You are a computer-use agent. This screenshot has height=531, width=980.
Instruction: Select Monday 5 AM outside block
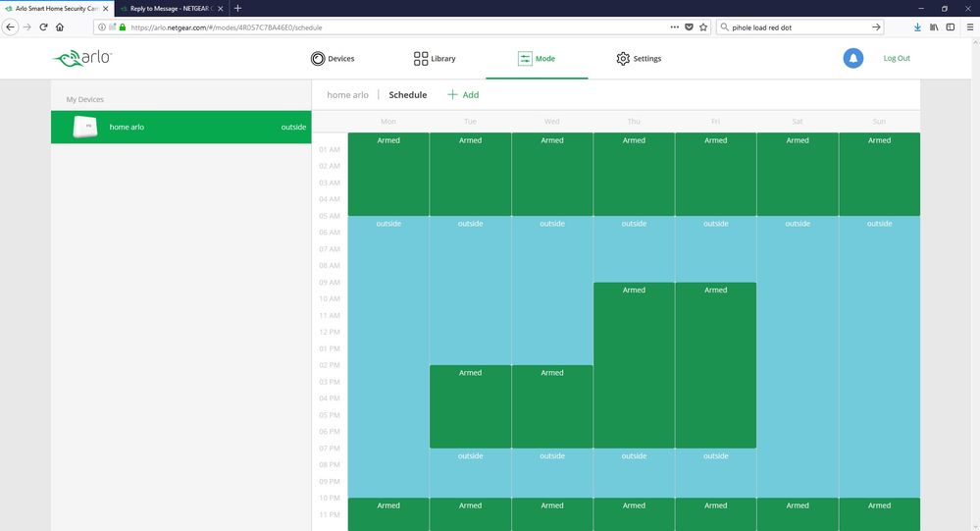(x=388, y=357)
